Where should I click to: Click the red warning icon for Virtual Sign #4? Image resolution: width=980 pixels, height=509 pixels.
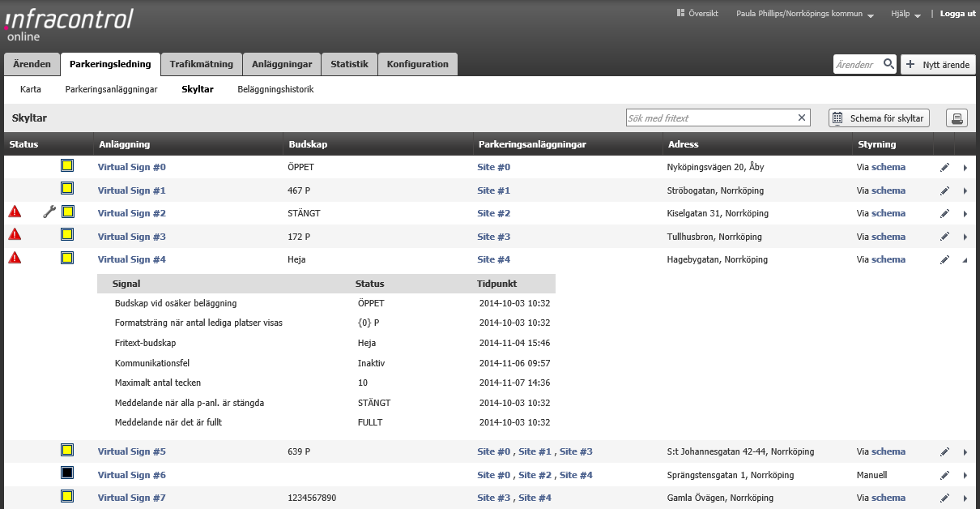click(15, 258)
